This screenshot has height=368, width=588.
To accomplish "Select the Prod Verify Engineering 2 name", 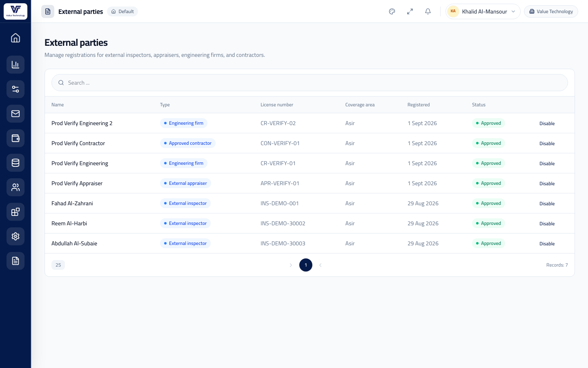I will click(82, 123).
